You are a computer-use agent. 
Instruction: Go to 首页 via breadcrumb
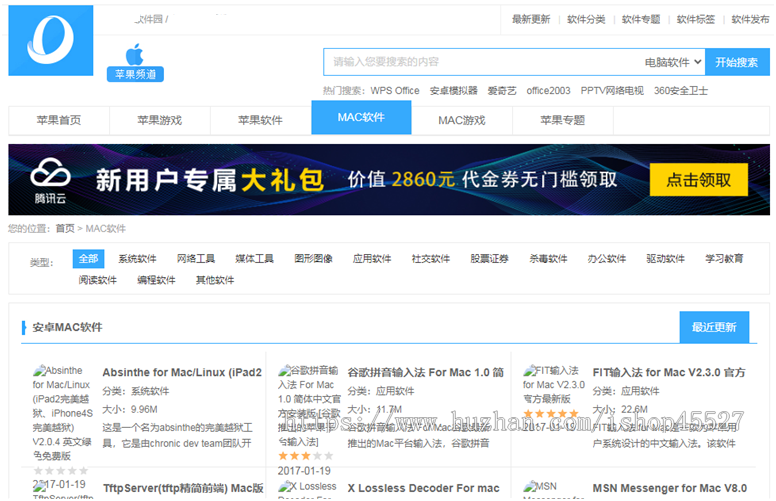pyautogui.click(x=65, y=228)
